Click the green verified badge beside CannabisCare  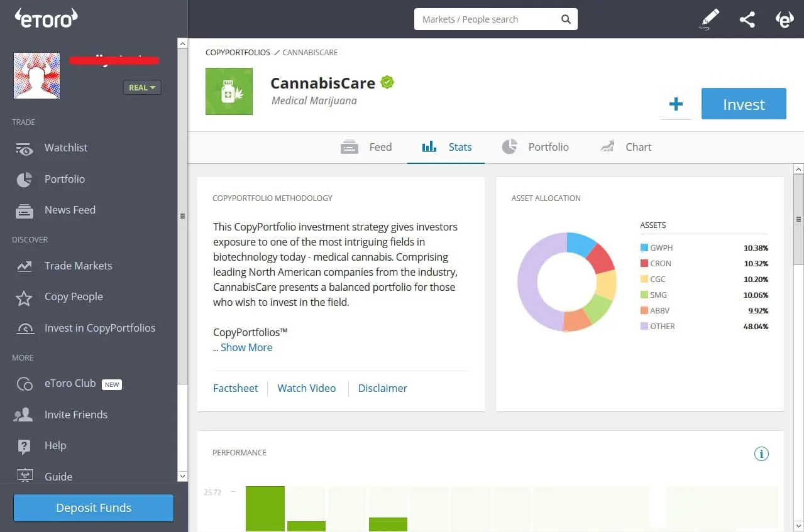pyautogui.click(x=387, y=82)
